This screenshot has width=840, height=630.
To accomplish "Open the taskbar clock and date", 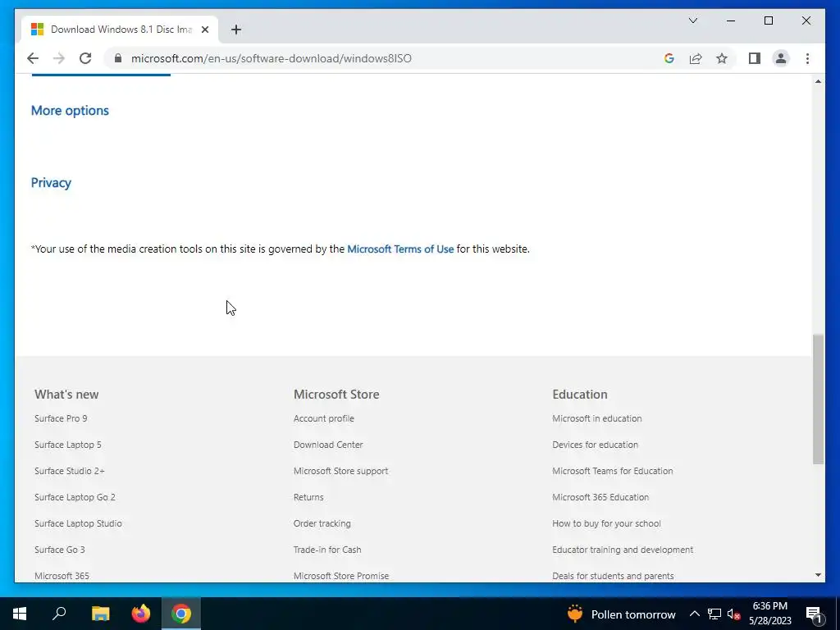I will point(769,614).
